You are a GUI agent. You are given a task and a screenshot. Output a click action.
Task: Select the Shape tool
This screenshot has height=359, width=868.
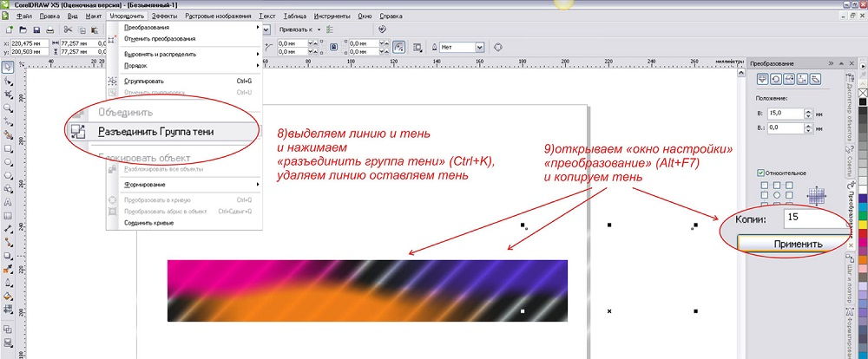(x=9, y=82)
